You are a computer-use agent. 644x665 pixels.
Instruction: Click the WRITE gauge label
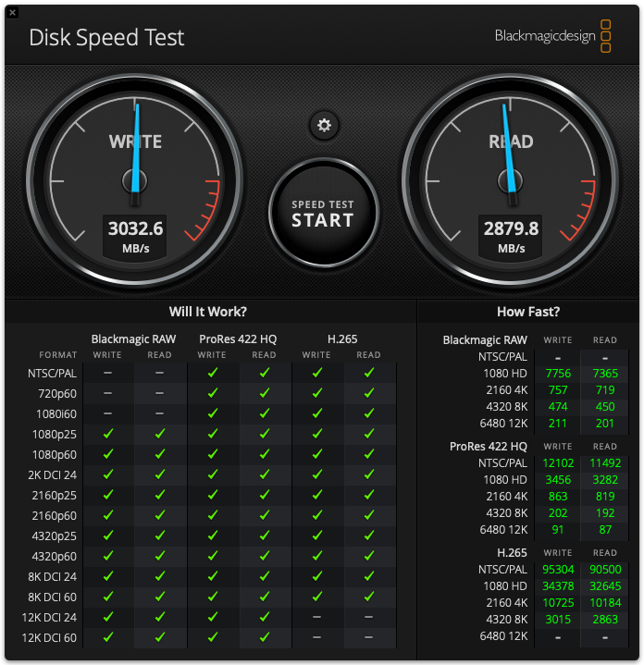pos(135,142)
